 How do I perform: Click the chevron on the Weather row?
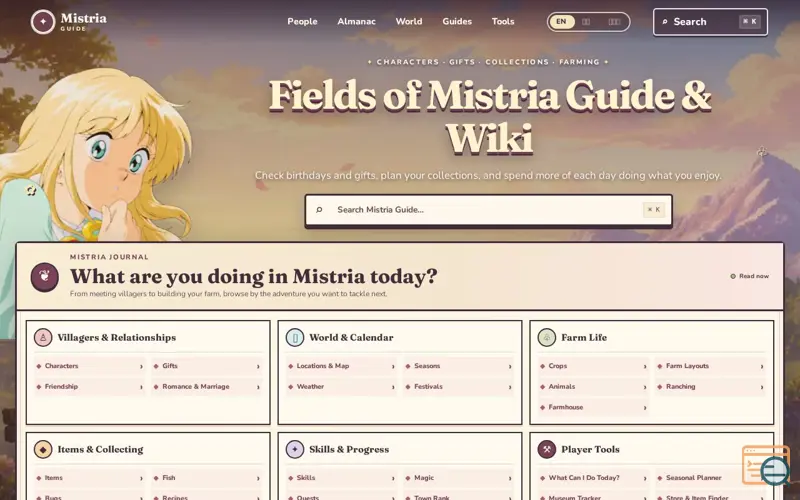[x=393, y=387]
